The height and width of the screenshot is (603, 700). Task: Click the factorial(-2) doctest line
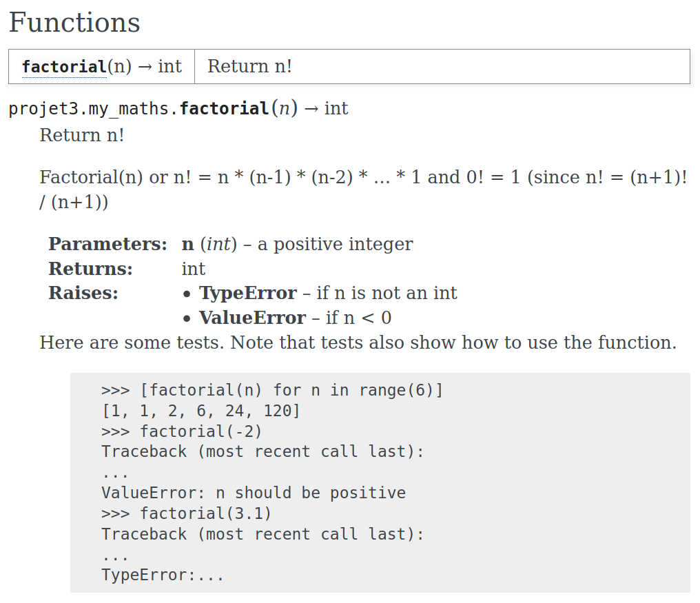pos(182,431)
